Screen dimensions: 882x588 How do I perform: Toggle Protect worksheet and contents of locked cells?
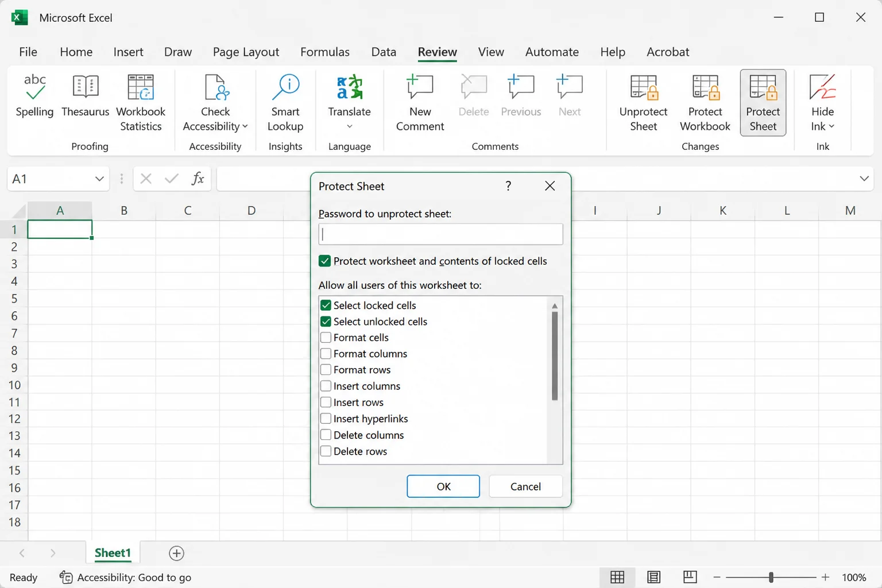(x=325, y=261)
